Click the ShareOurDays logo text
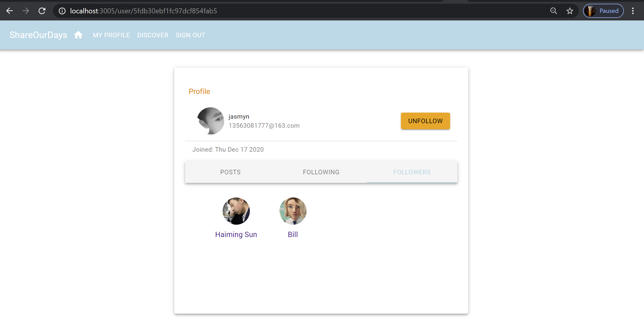Screen dimensions: 644x332 pyautogui.click(x=38, y=35)
